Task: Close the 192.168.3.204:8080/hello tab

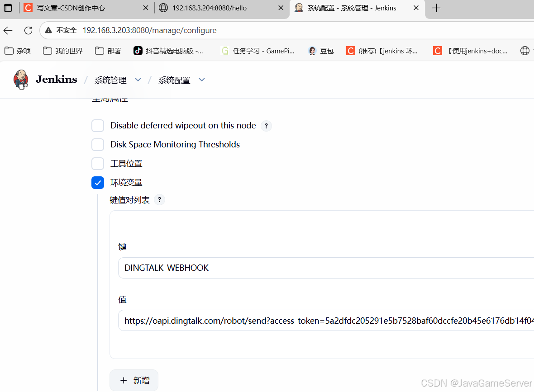Action: point(281,8)
